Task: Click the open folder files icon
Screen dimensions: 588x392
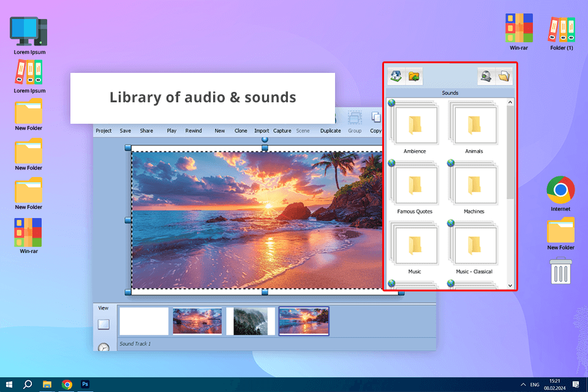Action: (x=504, y=77)
